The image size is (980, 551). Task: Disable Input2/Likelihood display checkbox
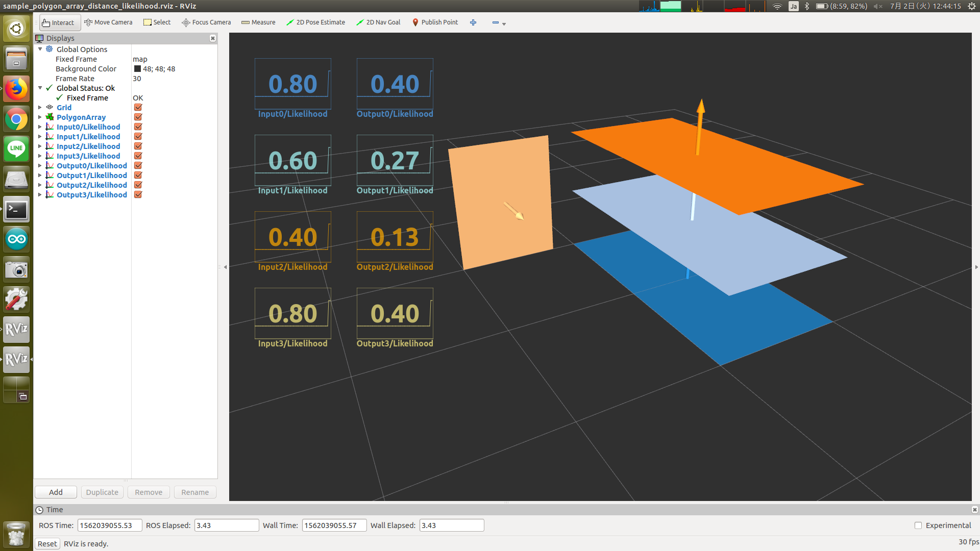tap(138, 146)
